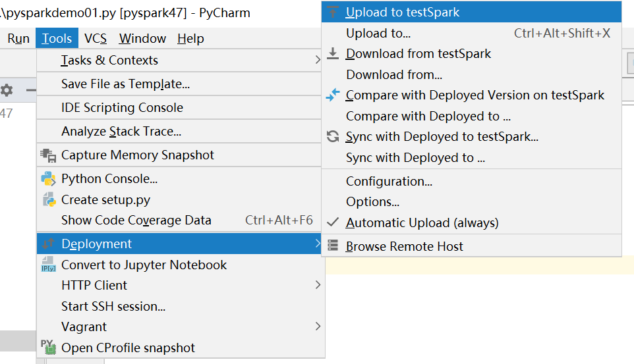Click the Upload to testSpark arrow icon
Viewport: 634px width, 364px height.
point(332,12)
